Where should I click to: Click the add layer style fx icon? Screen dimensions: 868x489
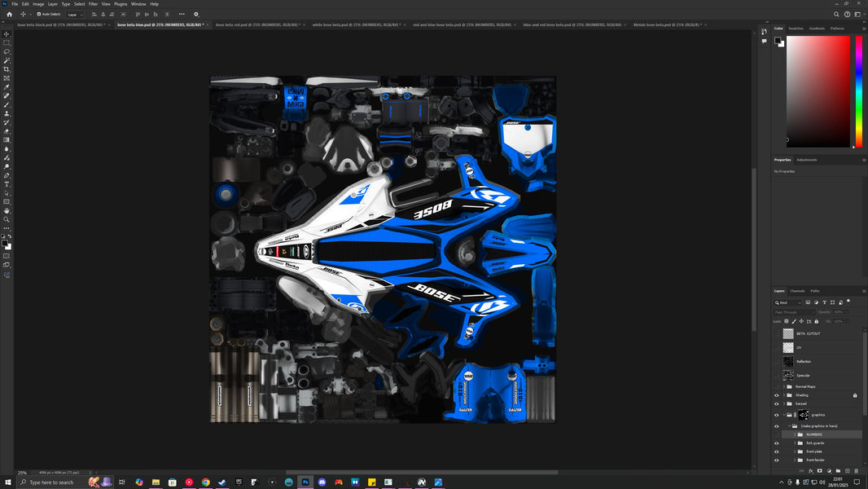tap(810, 471)
